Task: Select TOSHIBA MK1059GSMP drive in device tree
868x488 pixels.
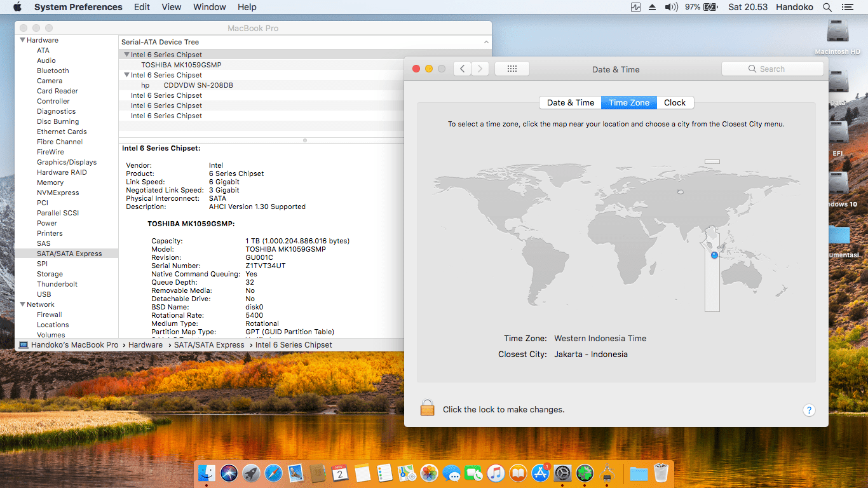Action: coord(181,65)
